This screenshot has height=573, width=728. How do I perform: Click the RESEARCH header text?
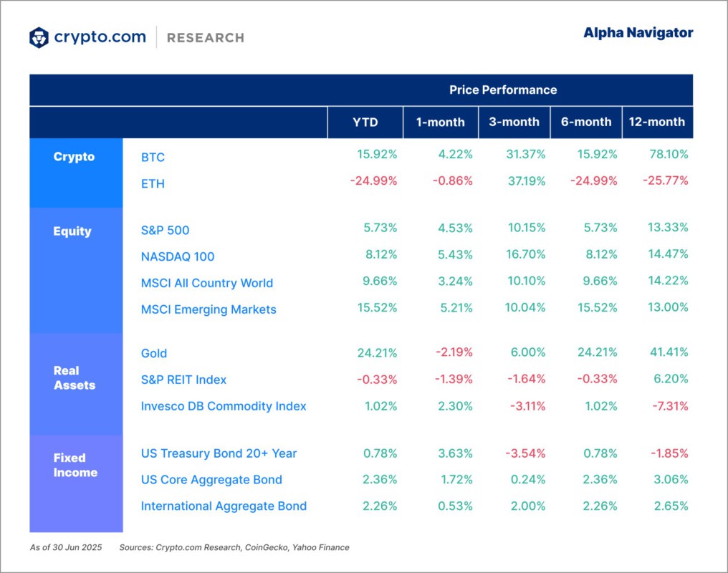tap(206, 38)
